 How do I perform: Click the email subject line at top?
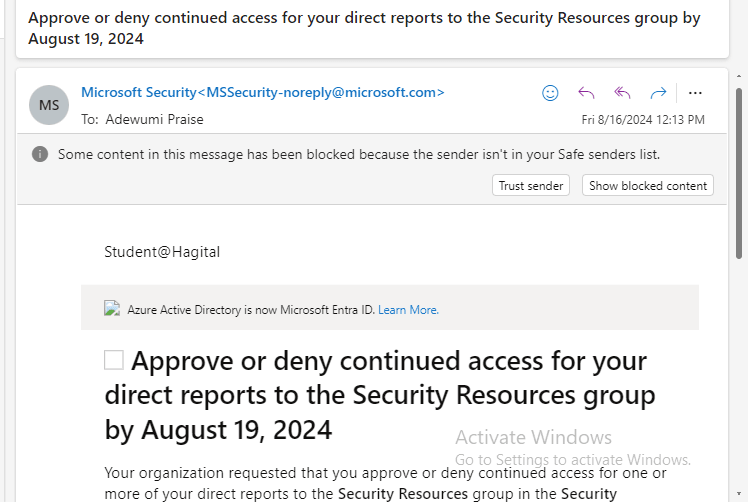tap(364, 28)
